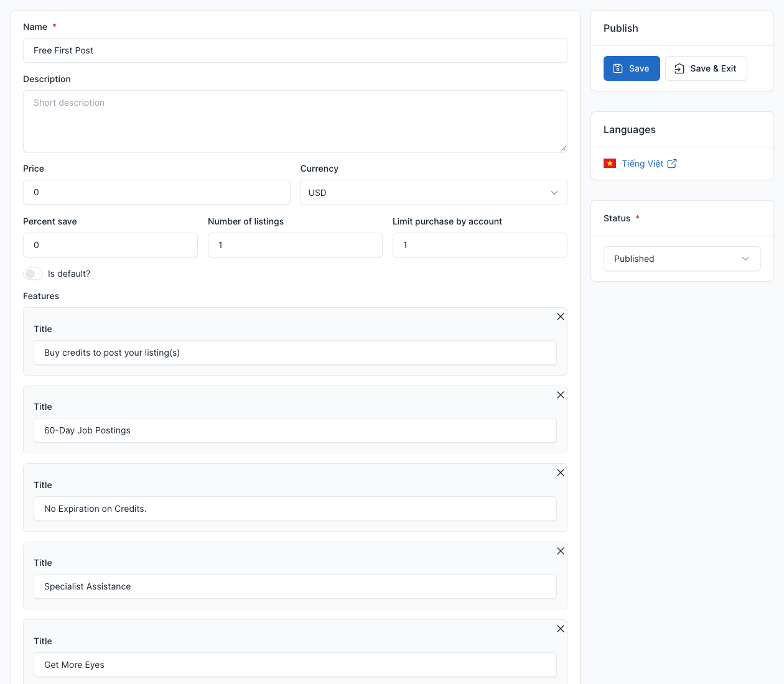Viewport: 784px width, 684px height.
Task: Click the 'Is default?' label text
Action: pyautogui.click(x=69, y=274)
